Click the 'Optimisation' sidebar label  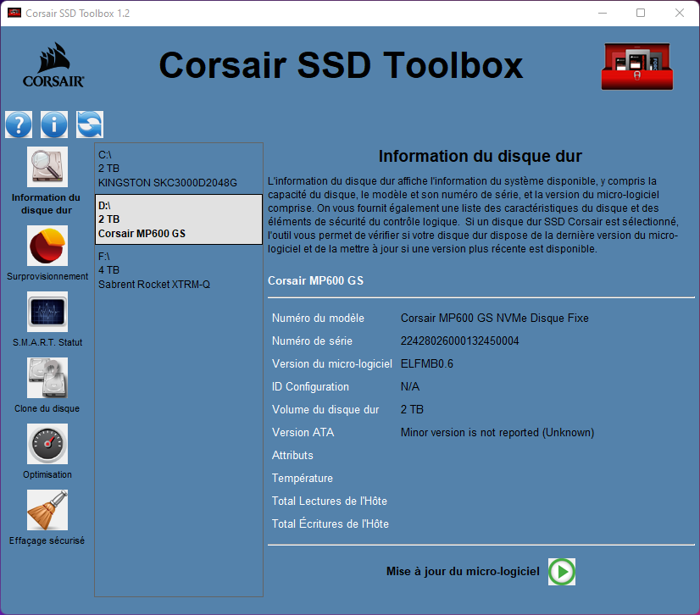tap(47, 474)
